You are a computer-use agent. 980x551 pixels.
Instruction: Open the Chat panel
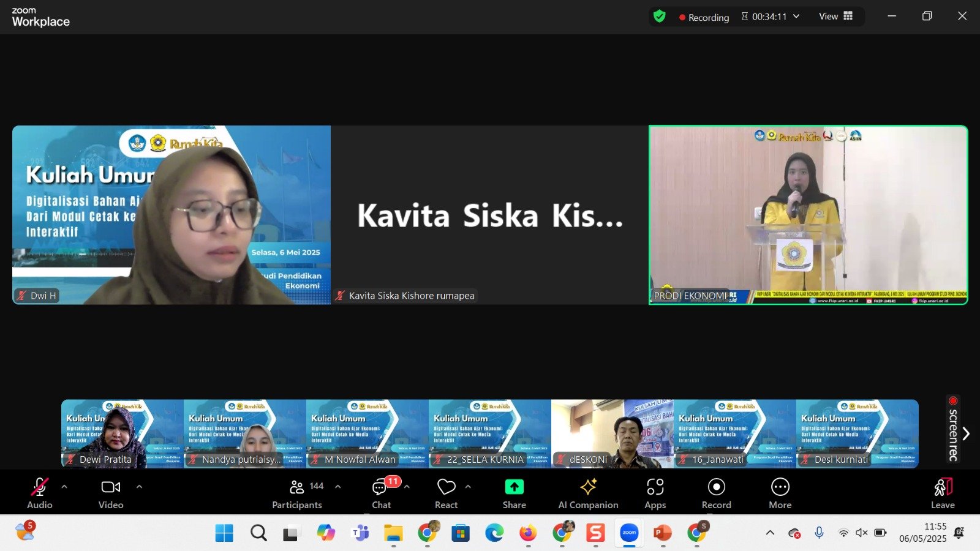point(381,493)
